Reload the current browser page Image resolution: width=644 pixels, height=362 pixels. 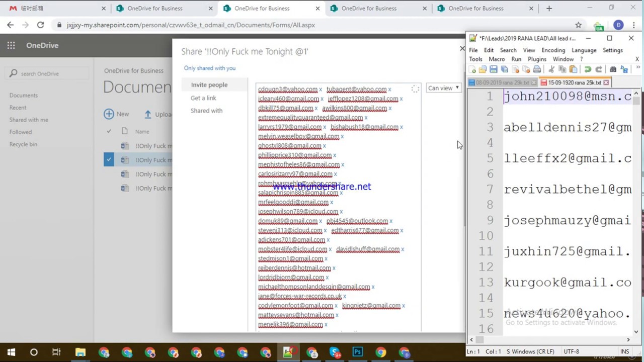coord(40,25)
